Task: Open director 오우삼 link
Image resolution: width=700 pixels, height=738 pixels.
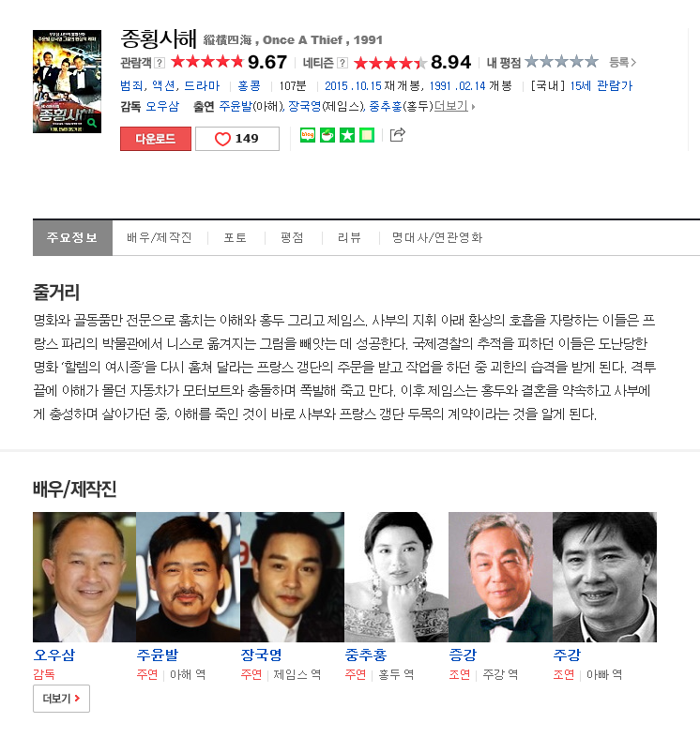Action: [162, 106]
